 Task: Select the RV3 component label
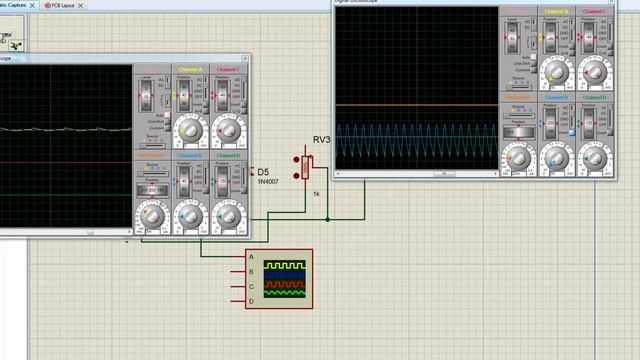point(321,140)
